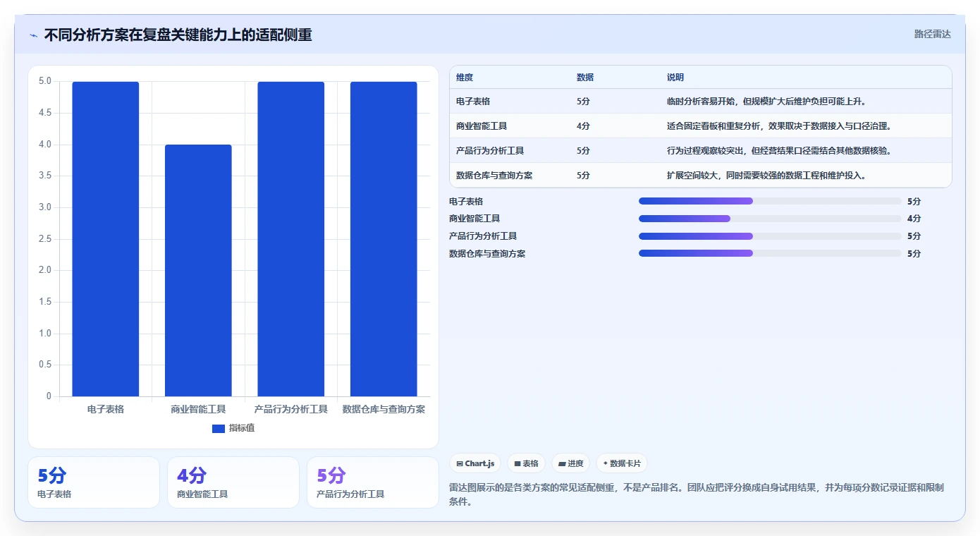Open the 4分 商业智能工具 data card
Image resolution: width=980 pixels, height=536 pixels.
[233, 482]
